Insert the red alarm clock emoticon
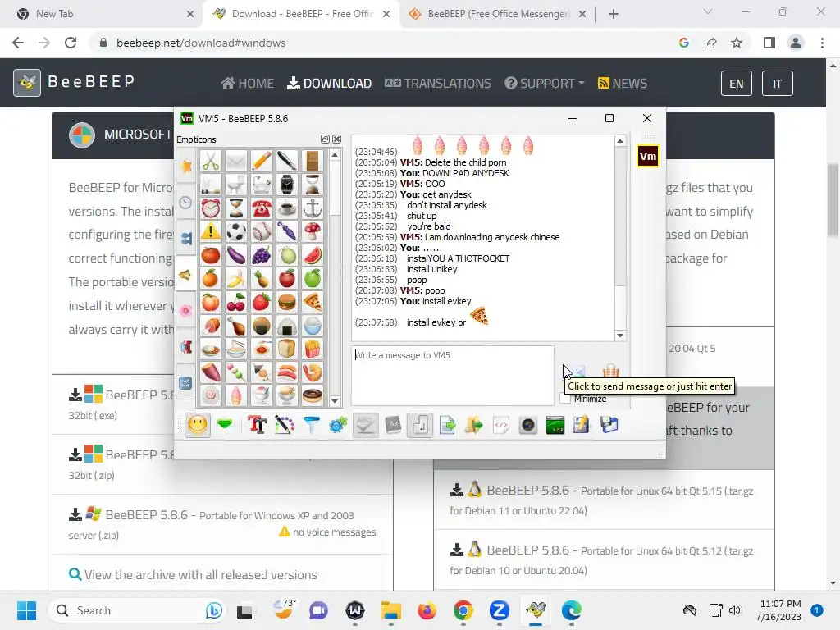 click(211, 208)
